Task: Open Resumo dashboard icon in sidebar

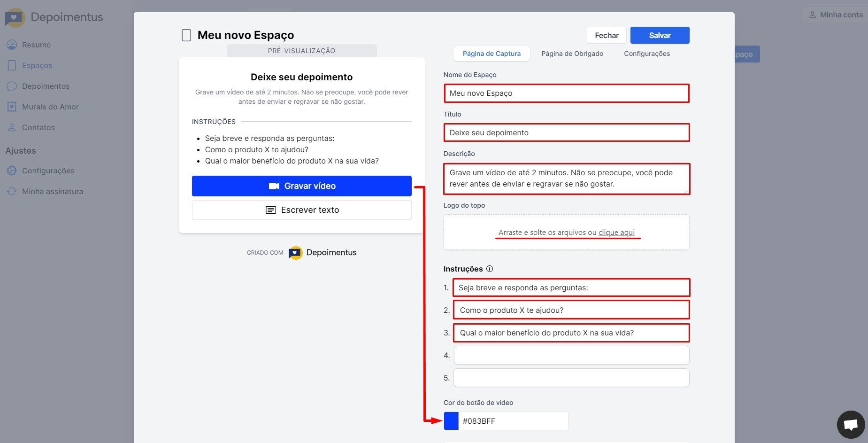Action: coord(12,45)
